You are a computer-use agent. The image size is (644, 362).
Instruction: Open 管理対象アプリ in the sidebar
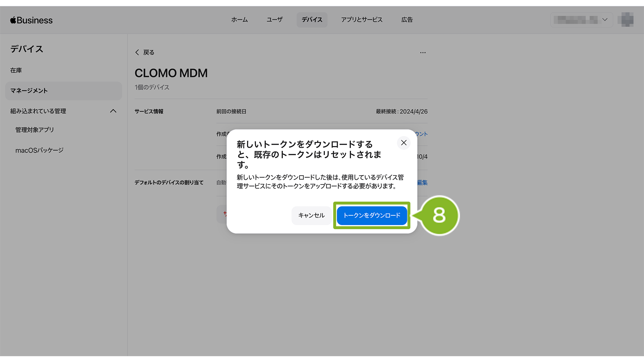(34, 130)
